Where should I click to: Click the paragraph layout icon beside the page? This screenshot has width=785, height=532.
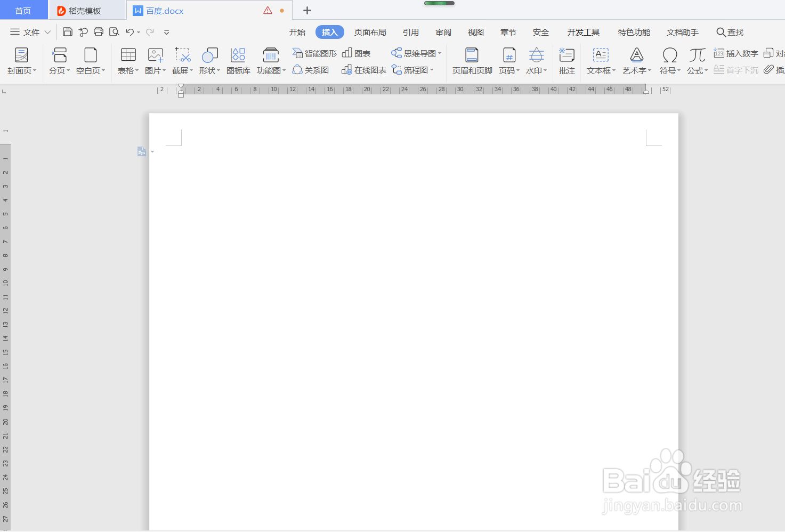click(142, 151)
